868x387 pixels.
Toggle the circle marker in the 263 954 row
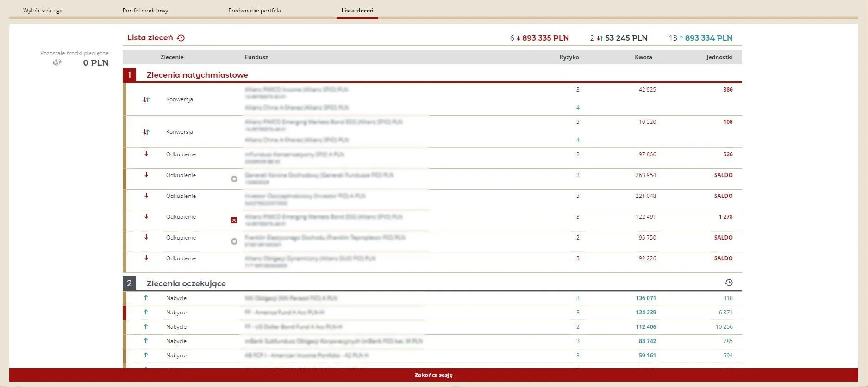coord(234,179)
